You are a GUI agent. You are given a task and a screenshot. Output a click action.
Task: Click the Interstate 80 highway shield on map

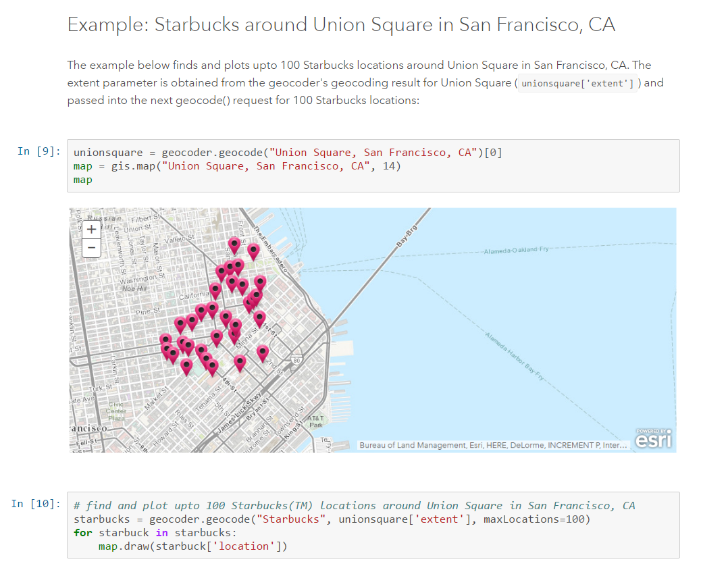click(x=296, y=360)
